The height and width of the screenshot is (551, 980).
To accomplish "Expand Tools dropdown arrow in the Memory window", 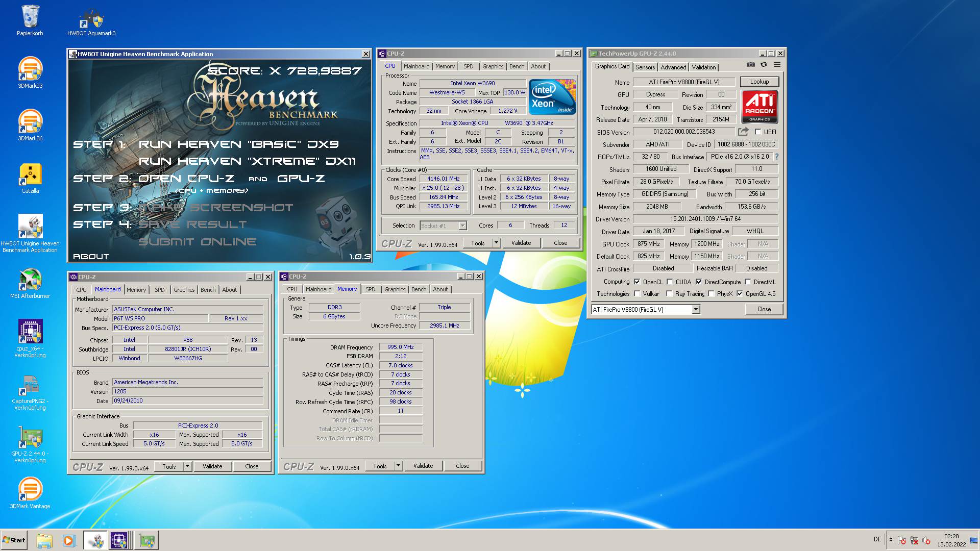I will tap(398, 466).
